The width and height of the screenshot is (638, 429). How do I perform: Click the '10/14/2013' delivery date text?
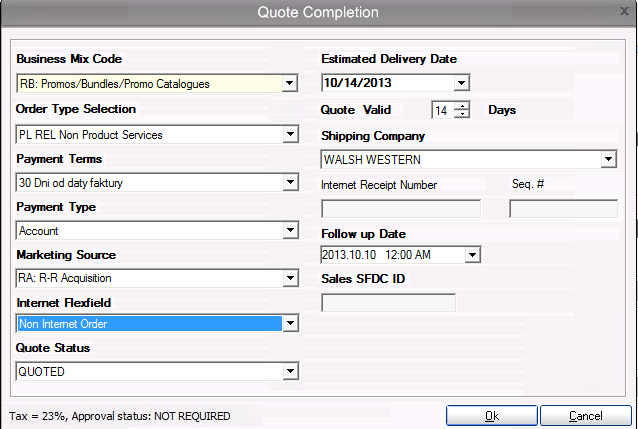[x=358, y=83]
